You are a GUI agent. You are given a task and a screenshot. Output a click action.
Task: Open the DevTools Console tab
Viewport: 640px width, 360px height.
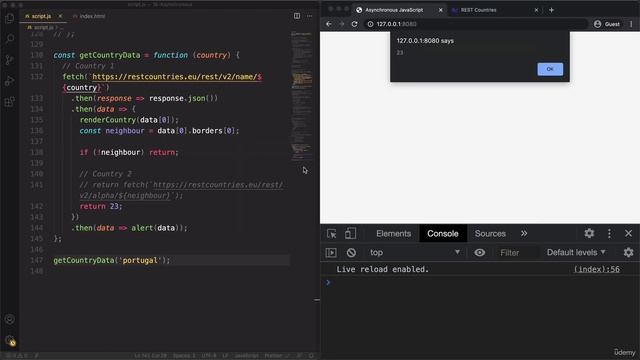tap(442, 233)
